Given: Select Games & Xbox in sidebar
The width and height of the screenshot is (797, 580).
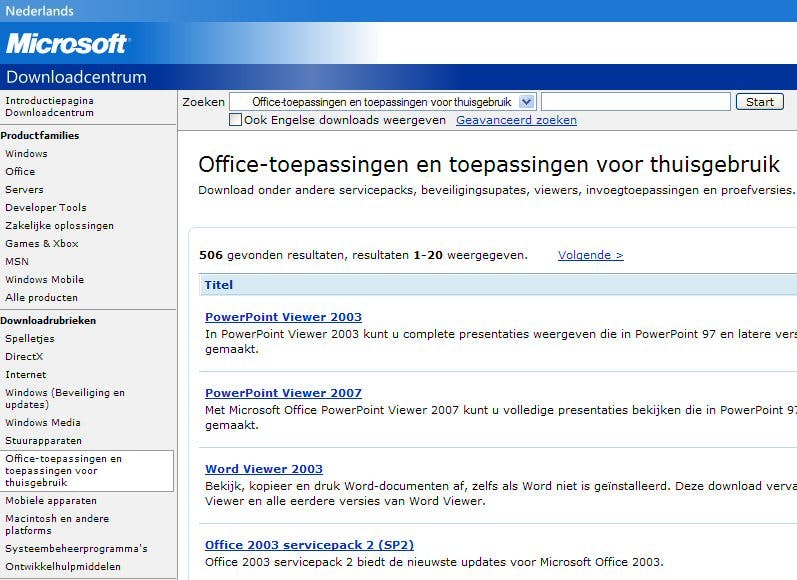Looking at the screenshot, I should pos(42,243).
